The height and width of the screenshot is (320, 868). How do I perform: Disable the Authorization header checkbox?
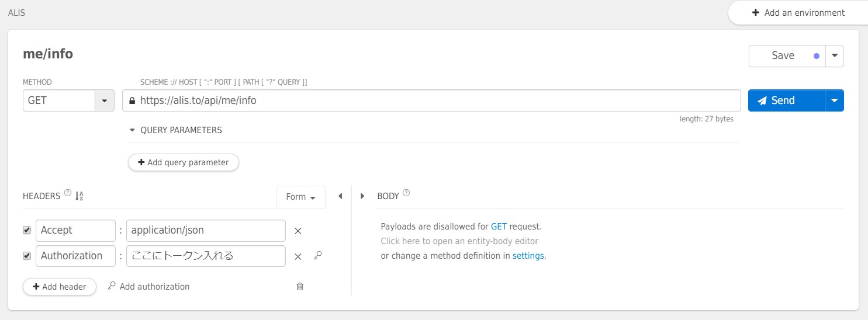pos(27,256)
